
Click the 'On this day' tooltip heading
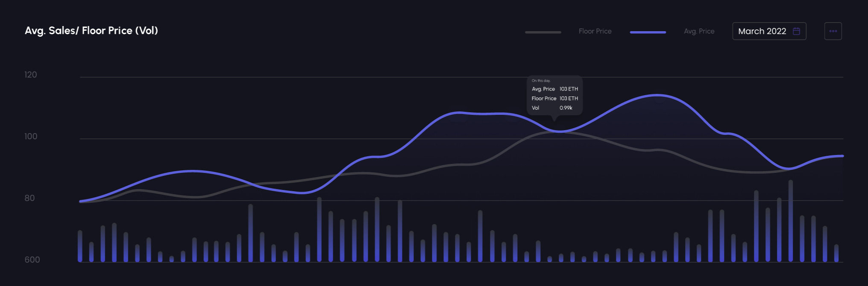coord(541,81)
